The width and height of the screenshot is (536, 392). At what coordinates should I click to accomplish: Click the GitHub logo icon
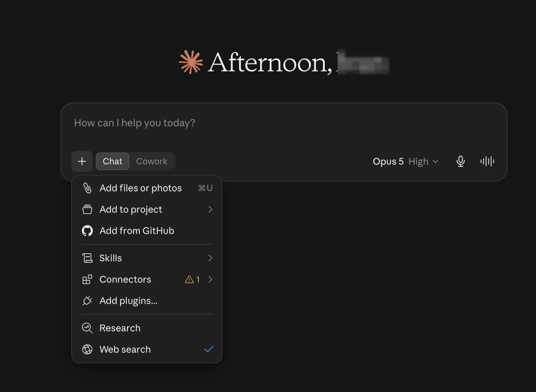pos(87,231)
